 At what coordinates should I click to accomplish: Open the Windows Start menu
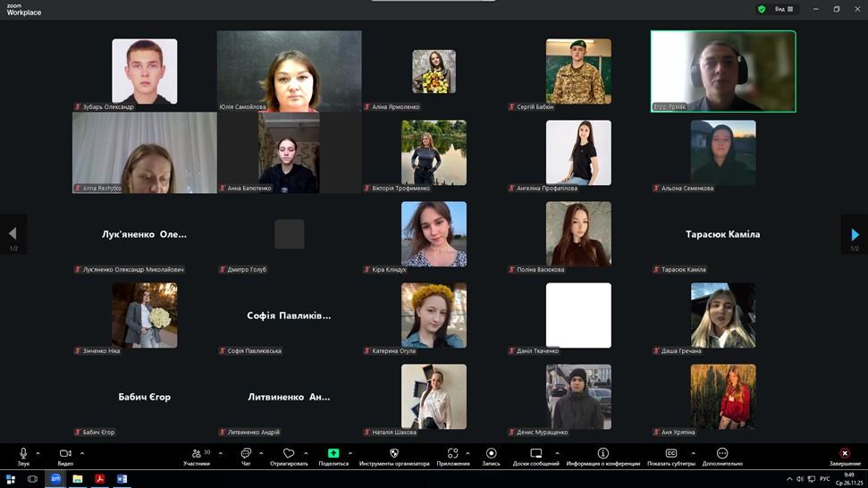pos(11,479)
